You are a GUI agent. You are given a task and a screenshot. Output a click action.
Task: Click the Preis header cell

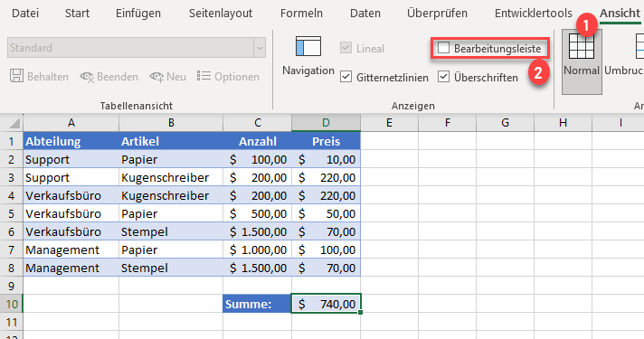coord(327,141)
